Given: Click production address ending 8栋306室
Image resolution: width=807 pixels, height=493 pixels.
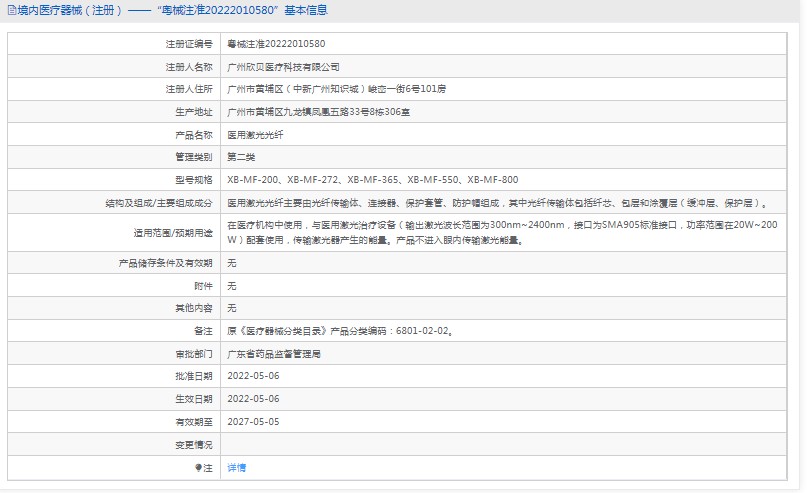Looking at the screenshot, I should tap(319, 112).
